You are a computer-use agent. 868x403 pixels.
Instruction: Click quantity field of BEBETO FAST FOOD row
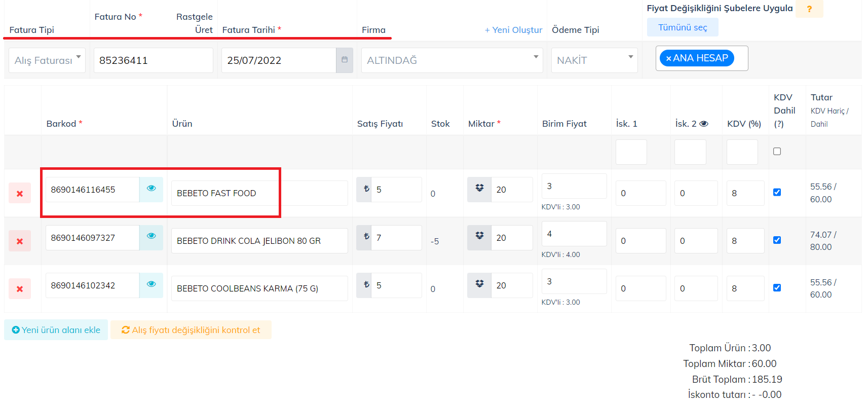(512, 189)
